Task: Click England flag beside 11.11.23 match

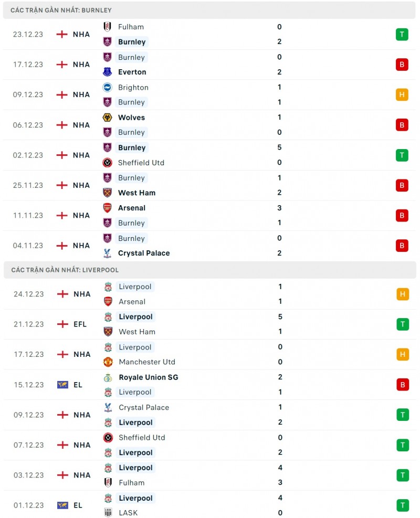Action: click(62, 216)
